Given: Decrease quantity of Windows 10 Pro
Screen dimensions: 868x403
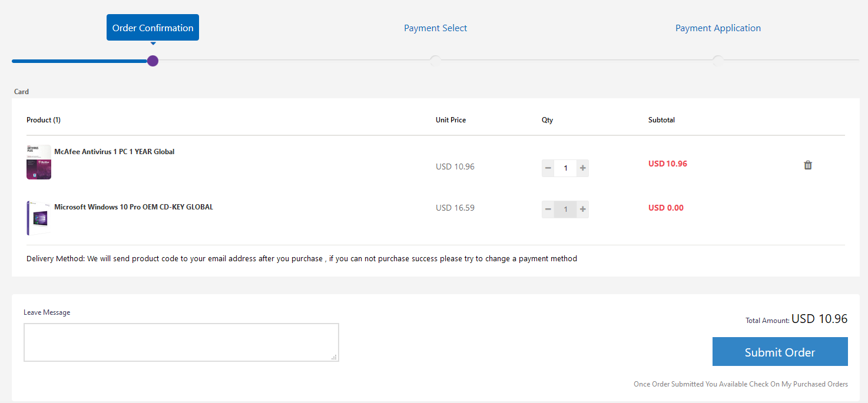Looking at the screenshot, I should [x=548, y=209].
